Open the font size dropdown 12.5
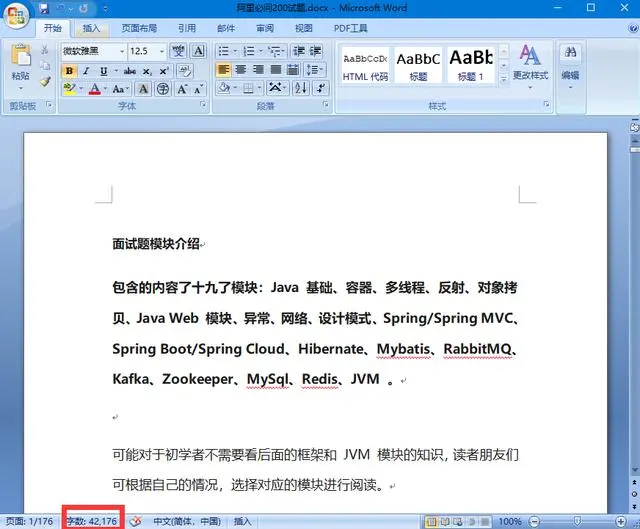The image size is (640, 529). pos(162,51)
